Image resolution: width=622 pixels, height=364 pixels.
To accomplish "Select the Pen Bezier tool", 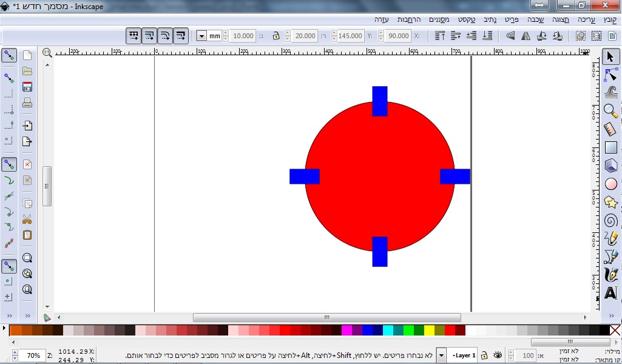I will [611, 257].
